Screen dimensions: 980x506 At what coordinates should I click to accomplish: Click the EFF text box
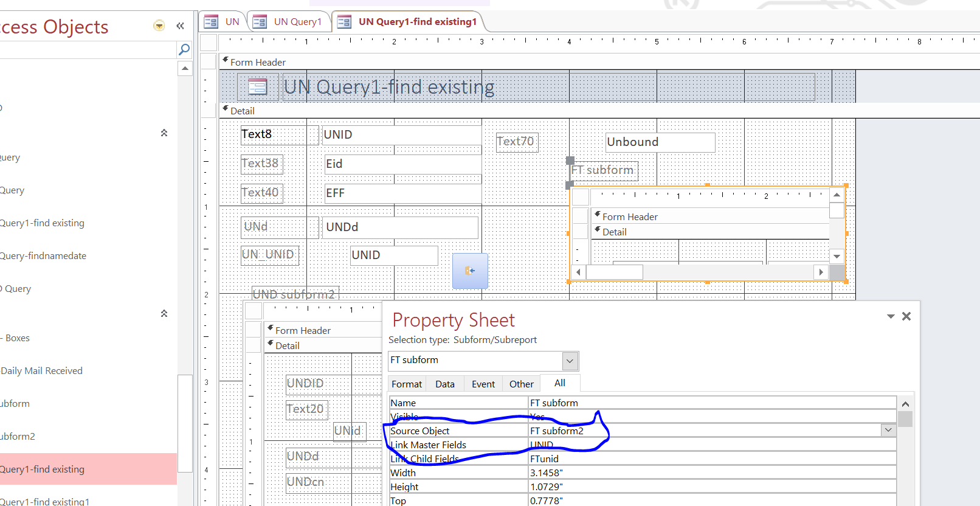(403, 193)
